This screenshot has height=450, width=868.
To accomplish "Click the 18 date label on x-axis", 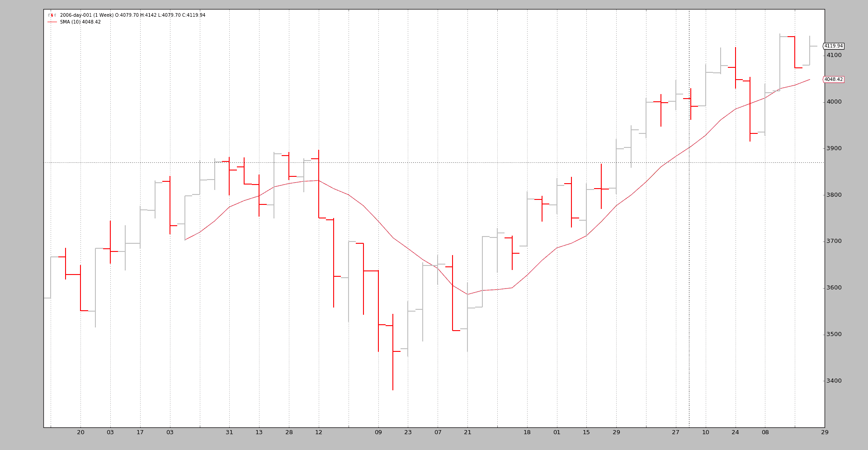I will click(x=527, y=432).
